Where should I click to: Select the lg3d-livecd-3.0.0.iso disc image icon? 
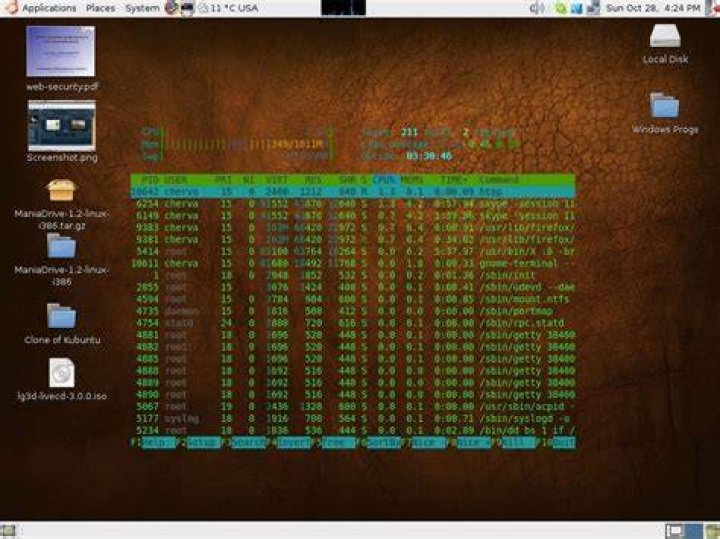62,373
